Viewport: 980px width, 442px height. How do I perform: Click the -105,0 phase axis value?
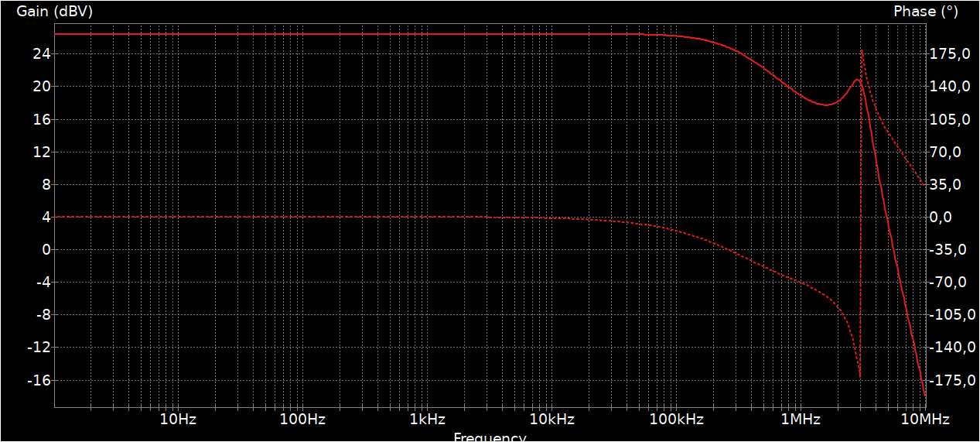pos(953,314)
